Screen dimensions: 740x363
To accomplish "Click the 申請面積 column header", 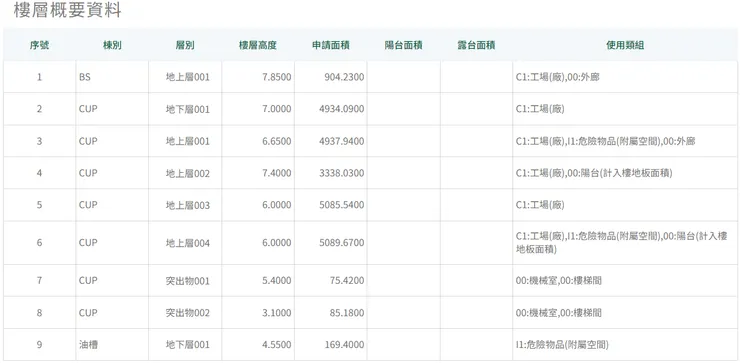I will point(330,45).
